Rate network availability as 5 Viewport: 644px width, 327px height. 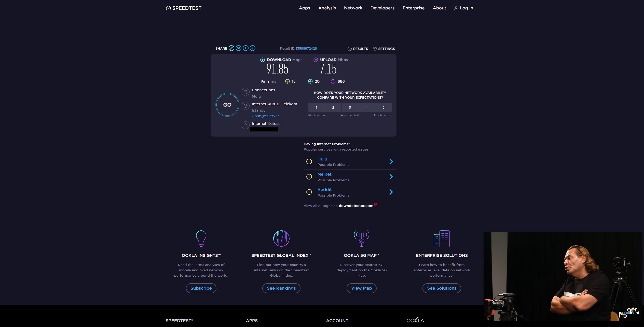tap(383, 107)
